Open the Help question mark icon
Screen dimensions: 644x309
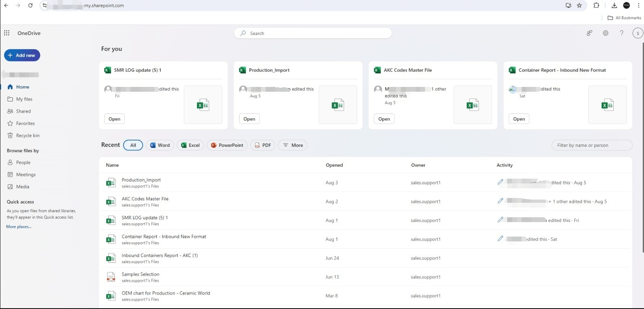[621, 33]
